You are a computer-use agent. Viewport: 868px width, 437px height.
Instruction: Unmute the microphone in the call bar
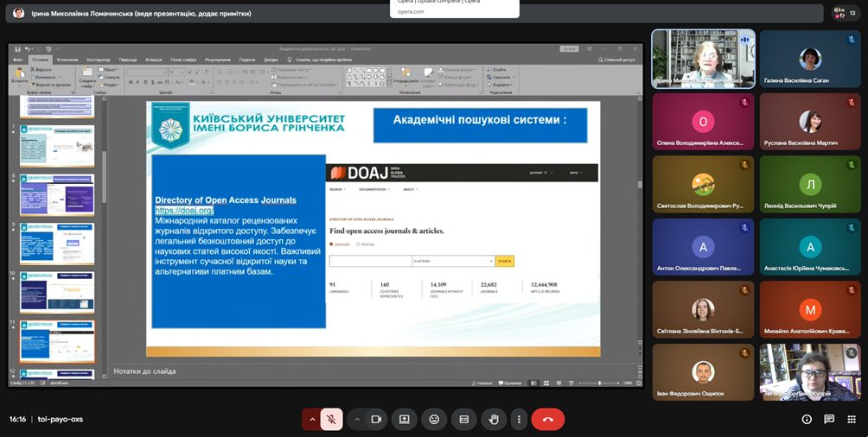330,419
